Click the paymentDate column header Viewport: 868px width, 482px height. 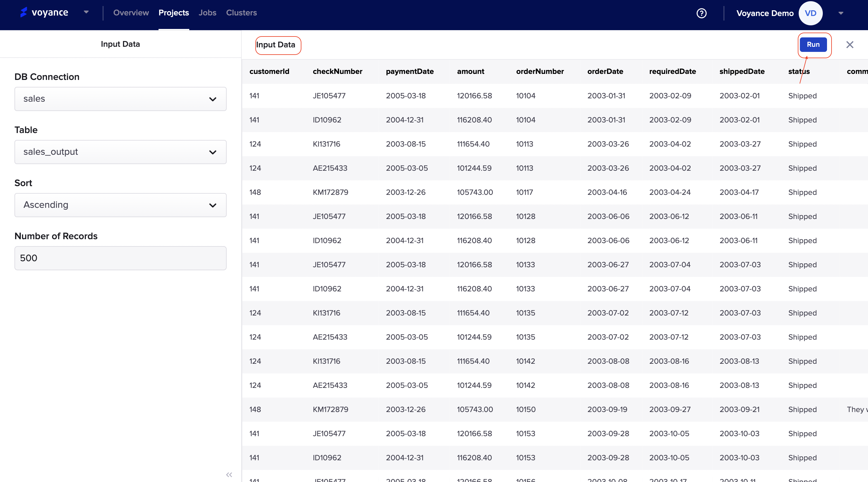coord(409,71)
